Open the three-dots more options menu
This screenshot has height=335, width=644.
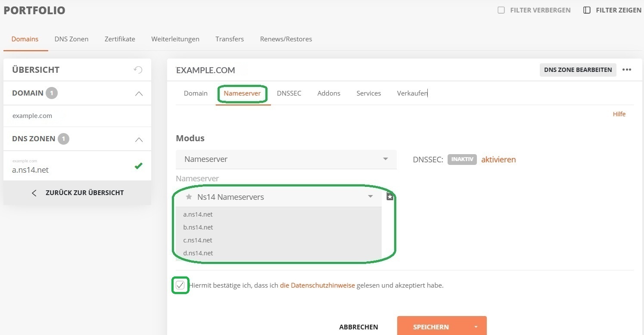tap(627, 70)
